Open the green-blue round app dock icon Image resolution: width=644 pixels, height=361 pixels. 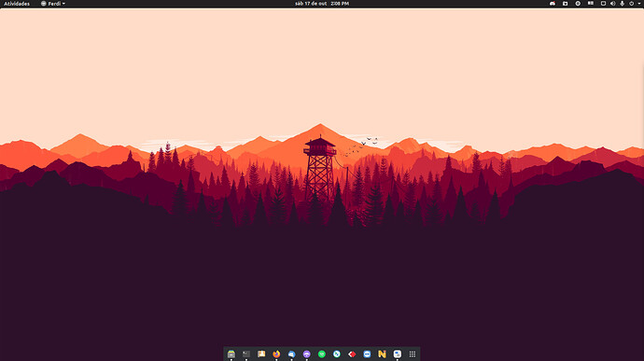tap(337, 354)
